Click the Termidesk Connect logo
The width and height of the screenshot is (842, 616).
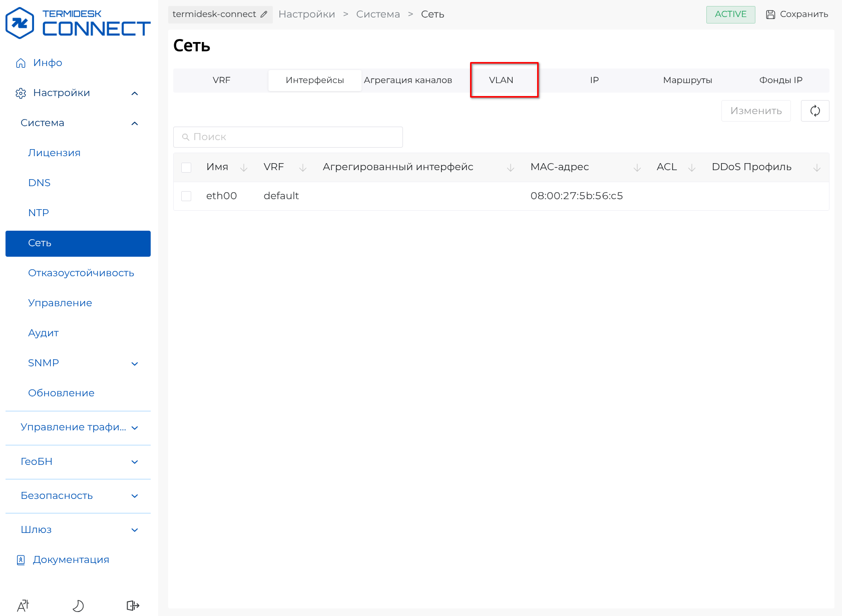78,23
